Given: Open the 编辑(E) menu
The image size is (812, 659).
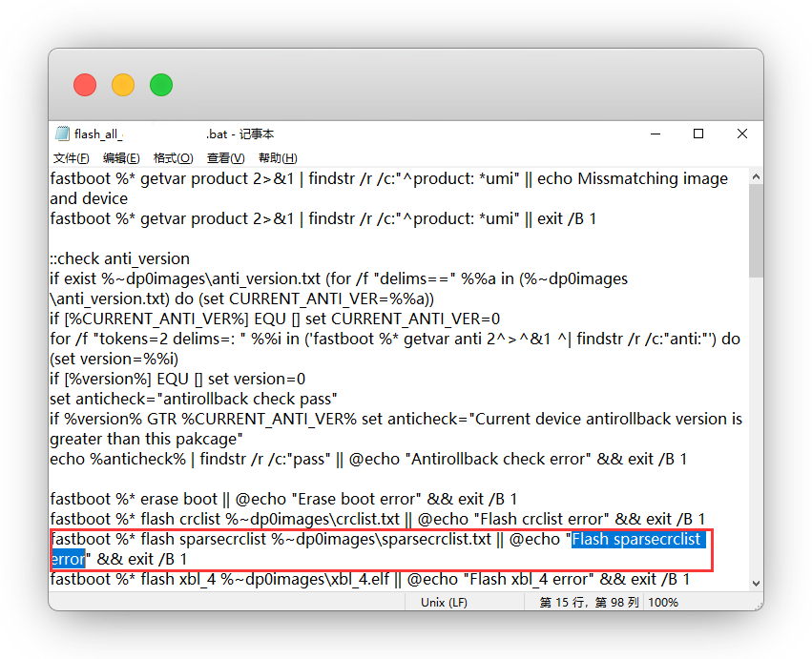Looking at the screenshot, I should point(121,158).
